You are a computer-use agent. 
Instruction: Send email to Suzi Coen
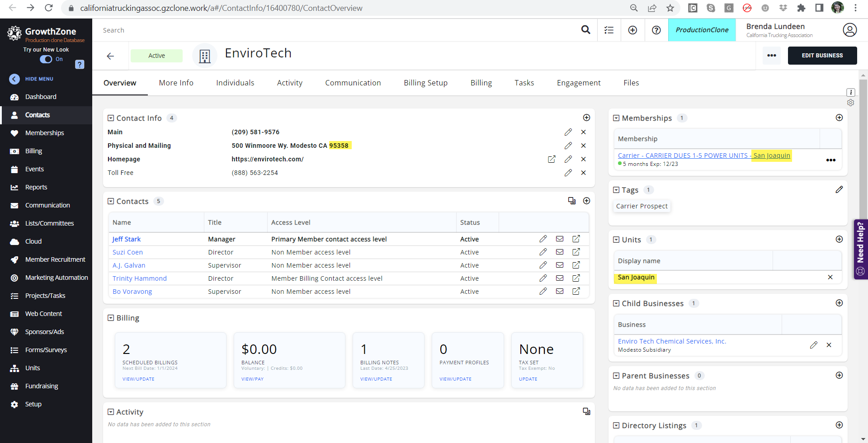coord(560,252)
